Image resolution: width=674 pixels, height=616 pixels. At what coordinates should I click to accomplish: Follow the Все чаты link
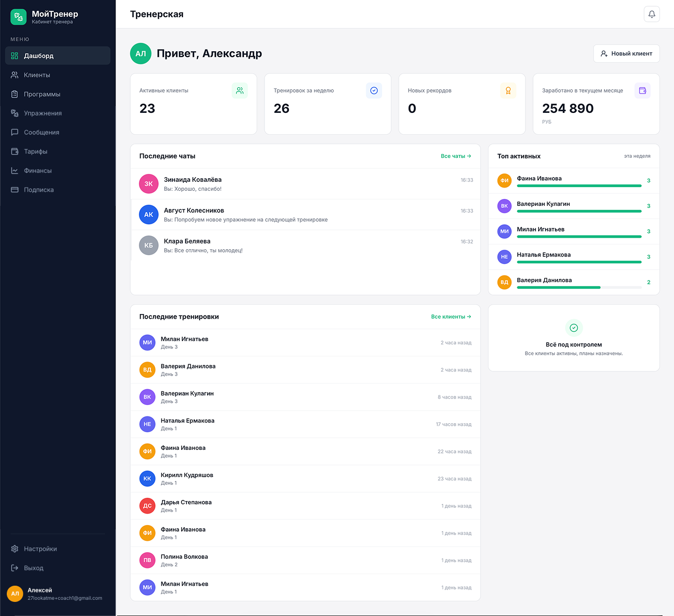pyautogui.click(x=456, y=156)
